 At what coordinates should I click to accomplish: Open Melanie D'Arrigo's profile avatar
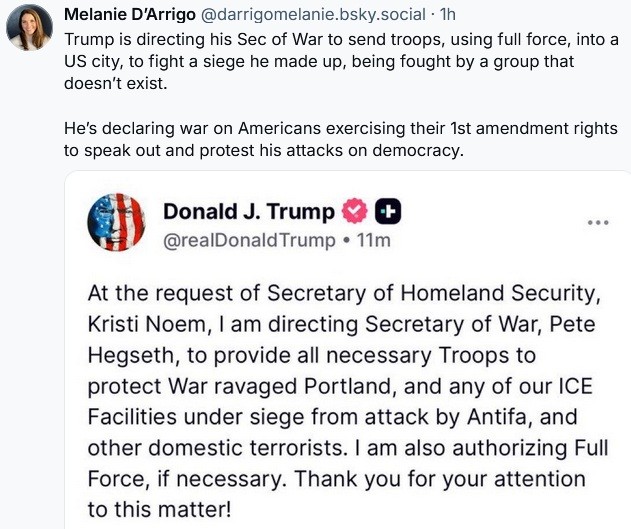30,28
